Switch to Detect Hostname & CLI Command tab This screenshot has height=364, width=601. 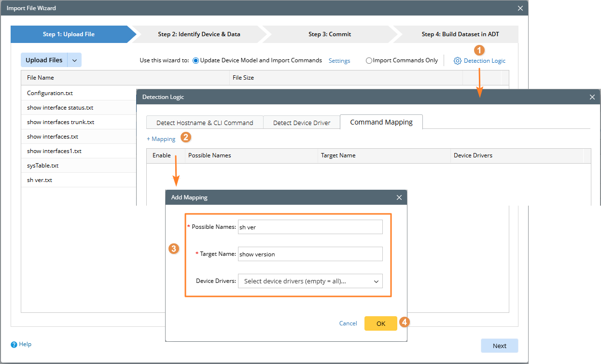pos(205,123)
